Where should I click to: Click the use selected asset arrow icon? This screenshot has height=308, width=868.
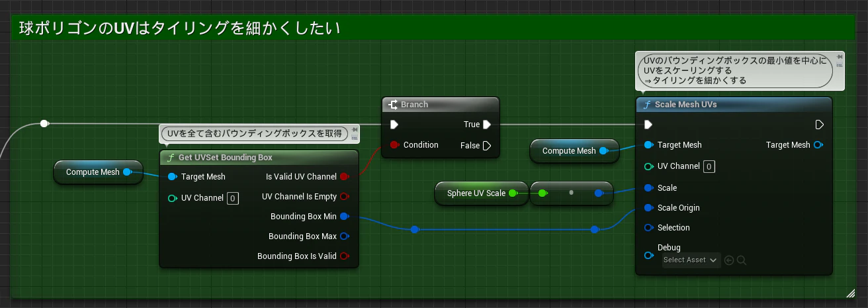click(729, 260)
